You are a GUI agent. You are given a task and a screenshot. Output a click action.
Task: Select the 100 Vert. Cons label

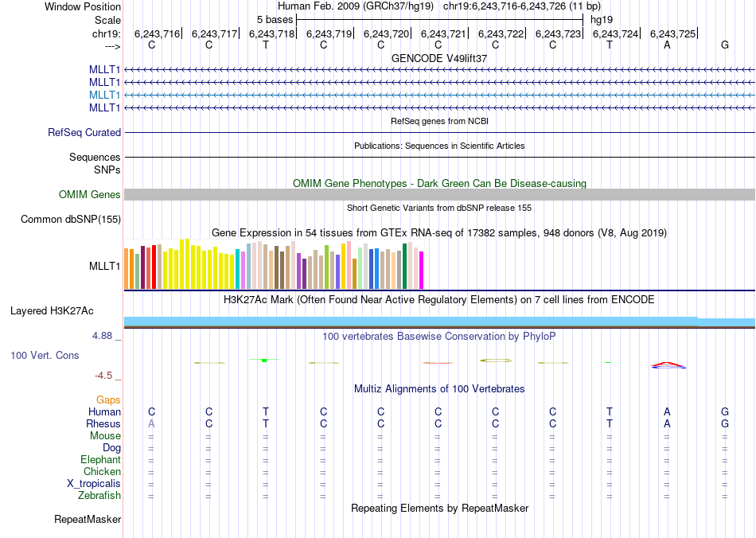45,355
